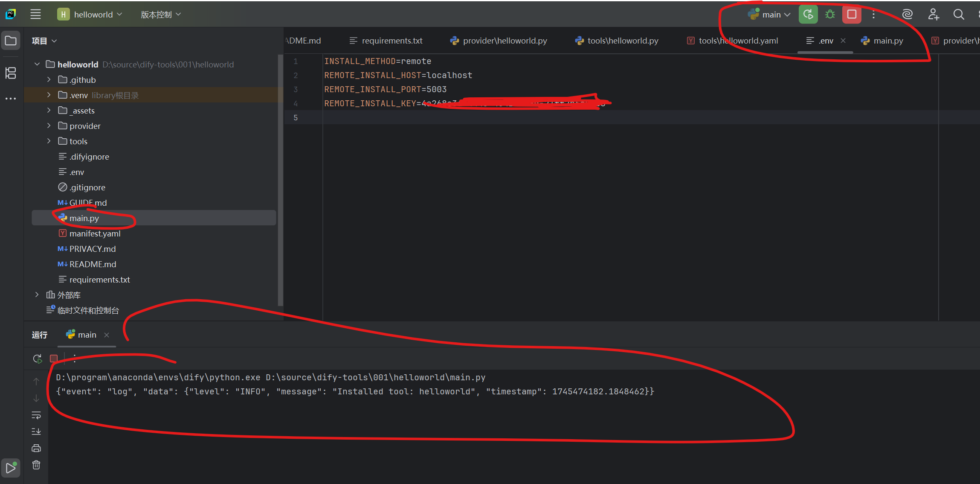Open the 版本控制 version control menu
The height and width of the screenshot is (484, 980).
coord(161,15)
